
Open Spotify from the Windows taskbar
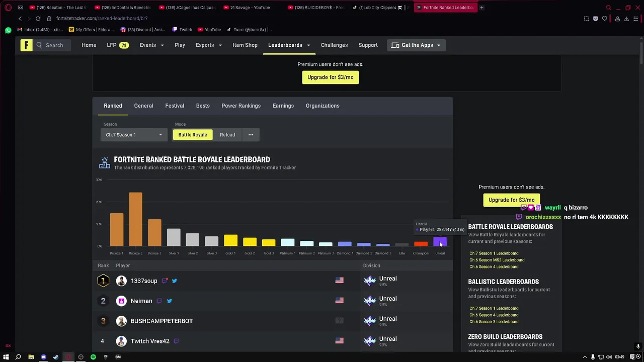click(x=93, y=357)
